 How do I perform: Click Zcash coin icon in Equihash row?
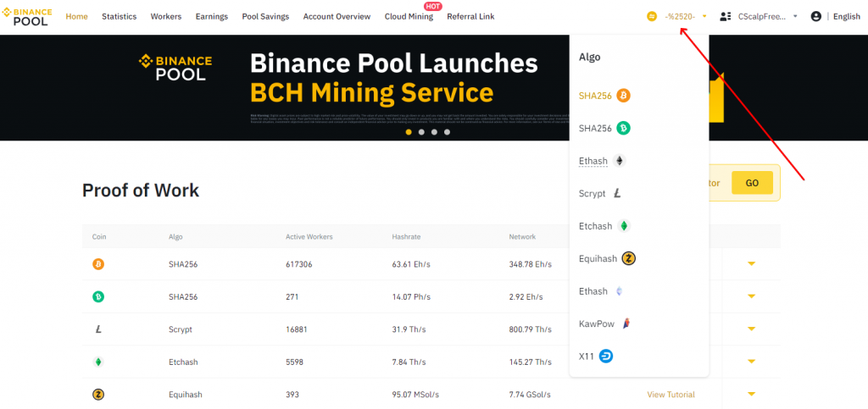click(x=98, y=395)
